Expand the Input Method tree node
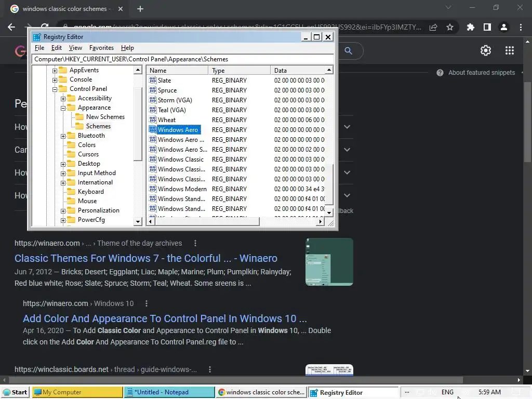The height and width of the screenshot is (399, 532). (x=63, y=174)
